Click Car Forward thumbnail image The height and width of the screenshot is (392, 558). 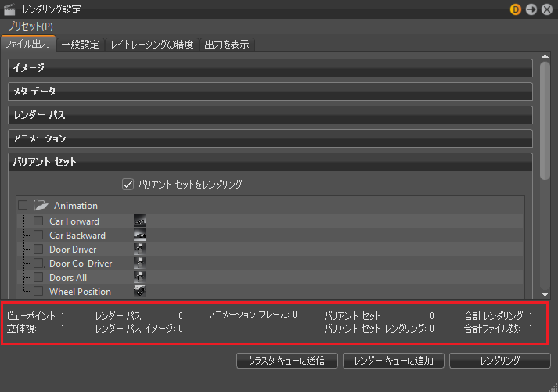click(x=140, y=221)
